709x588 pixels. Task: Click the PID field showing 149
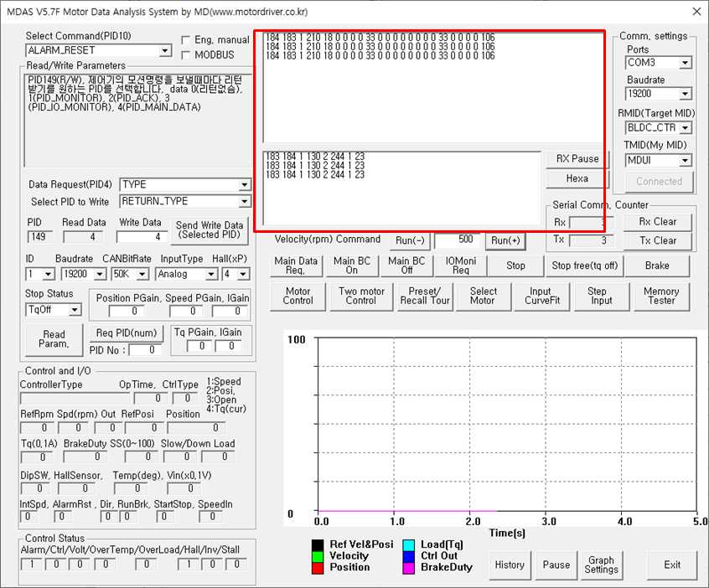[39, 237]
